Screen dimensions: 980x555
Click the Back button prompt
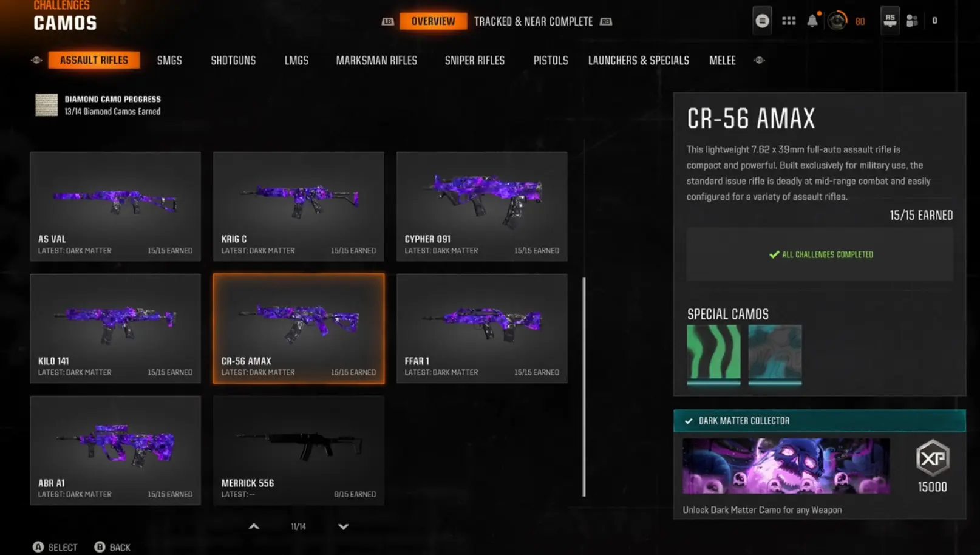[113, 547]
